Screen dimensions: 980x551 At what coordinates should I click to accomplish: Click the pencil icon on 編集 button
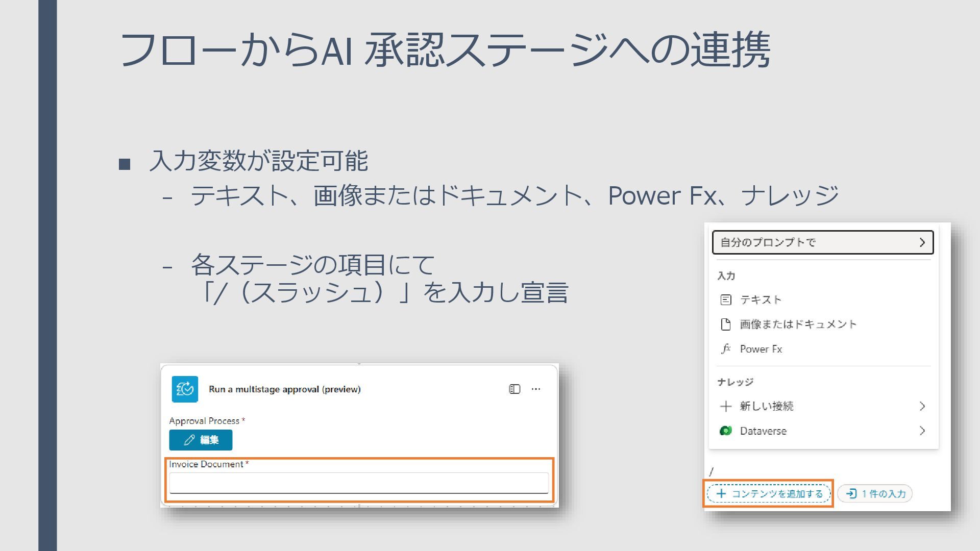(189, 440)
